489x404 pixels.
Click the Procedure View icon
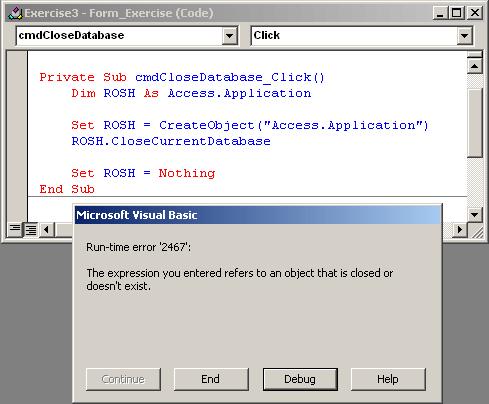[x=15, y=229]
